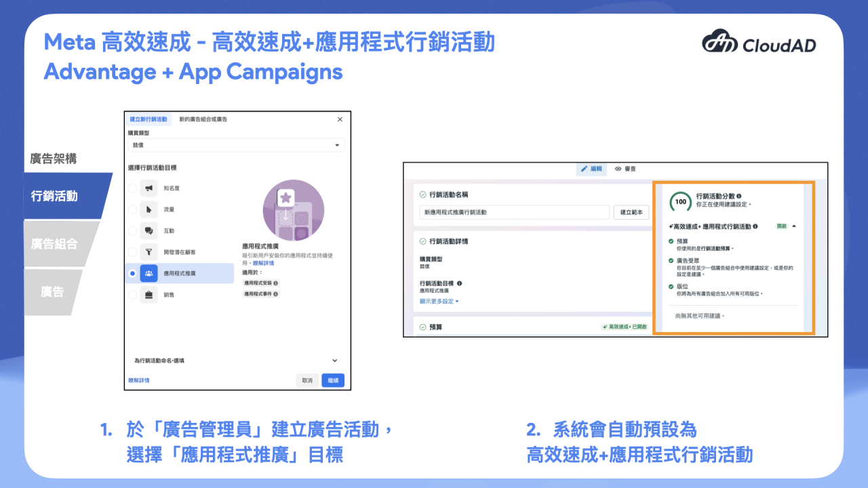
Task: Click the green check icon beside 行銷活動名稱
Action: point(423,195)
